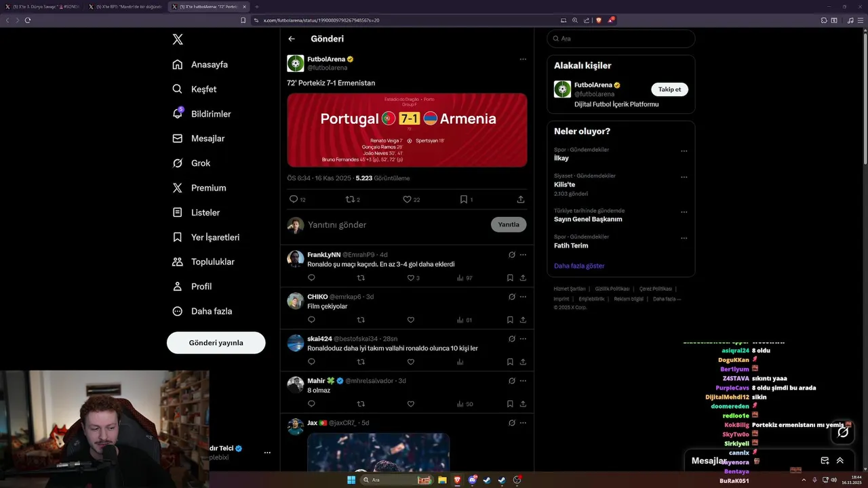Open Yer İşaretleri bookmarks

(205, 237)
